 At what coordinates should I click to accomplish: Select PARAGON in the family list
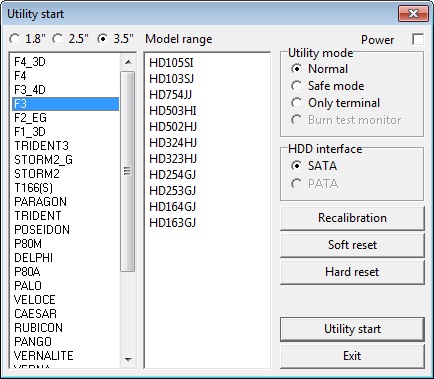coord(66,202)
